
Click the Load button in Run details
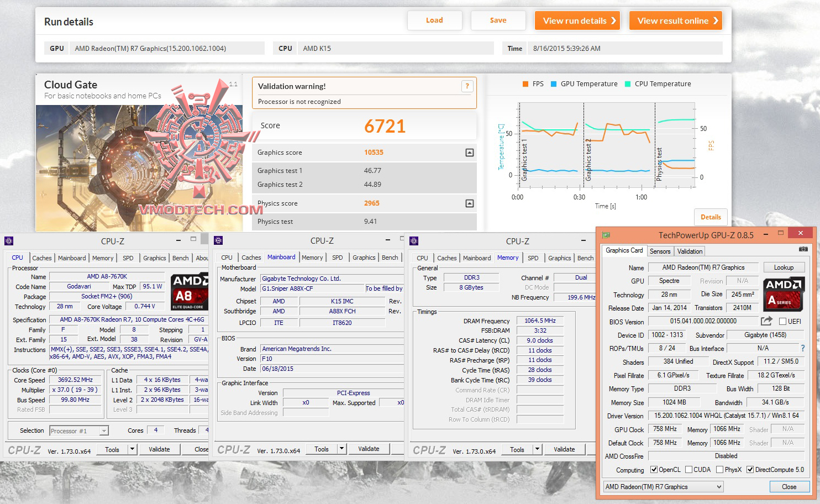[x=434, y=20]
